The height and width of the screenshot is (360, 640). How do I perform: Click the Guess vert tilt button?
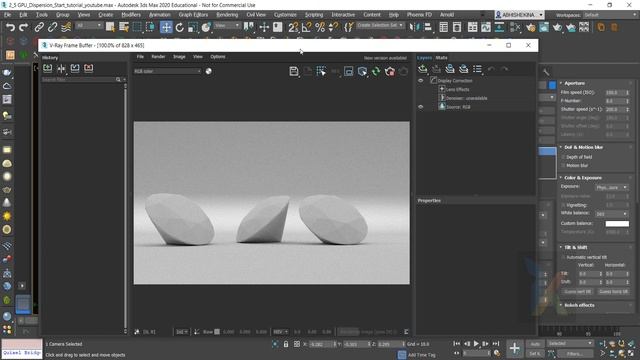tap(577, 291)
